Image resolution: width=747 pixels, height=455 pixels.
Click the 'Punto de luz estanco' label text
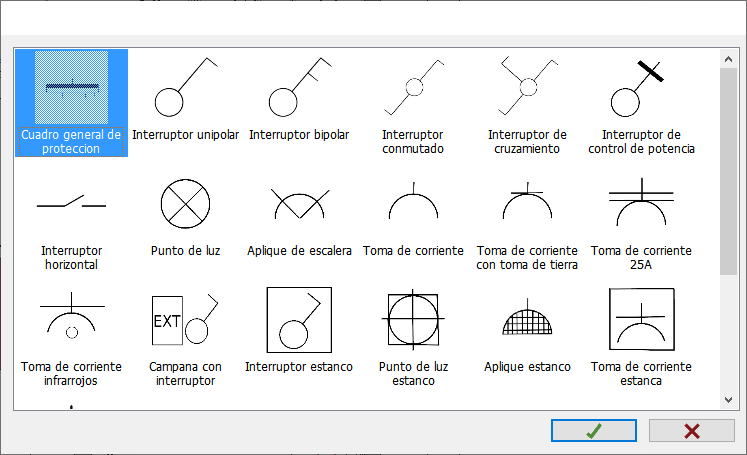pyautogui.click(x=413, y=374)
